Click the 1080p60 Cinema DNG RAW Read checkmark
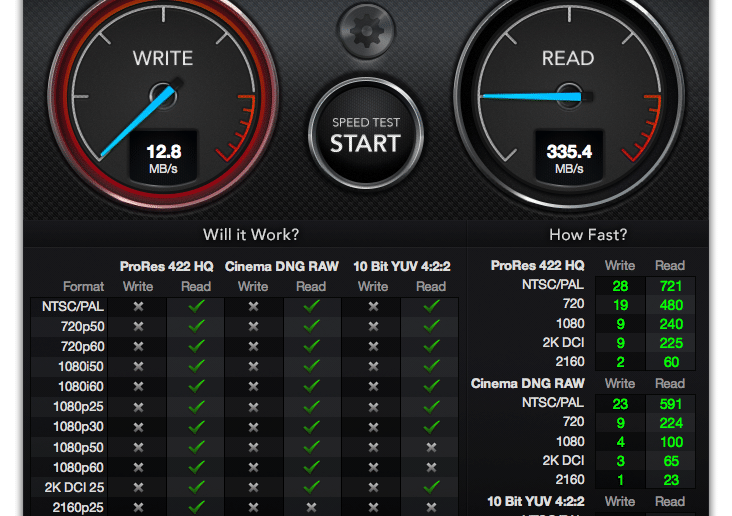Viewport: 732px width, 516px height. 311,467
